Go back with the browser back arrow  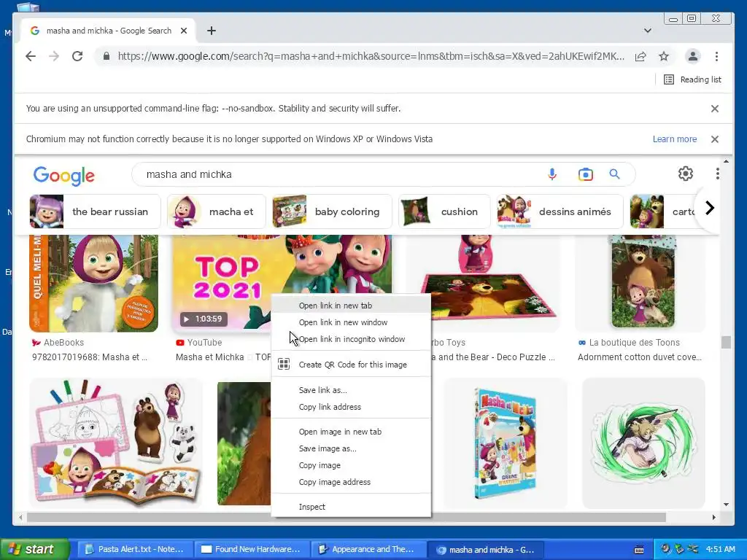[x=31, y=56]
